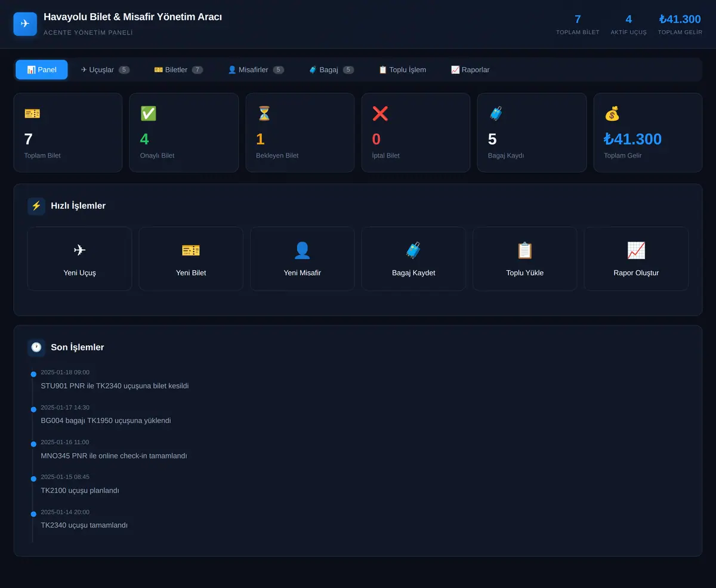
Task: Click the header "AKTİF UÇUŞ" stat
Action: coord(628,24)
